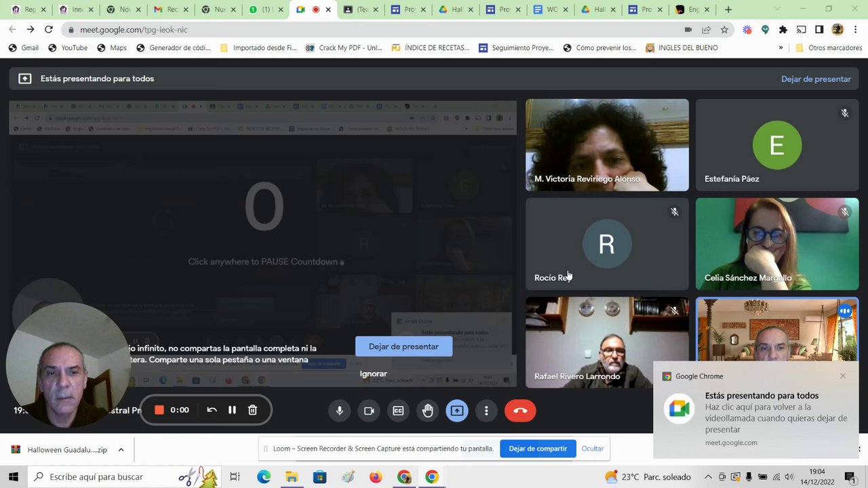The width and height of the screenshot is (868, 488).
Task: Select Rafael Rivero Larrondo video tile
Action: (607, 342)
